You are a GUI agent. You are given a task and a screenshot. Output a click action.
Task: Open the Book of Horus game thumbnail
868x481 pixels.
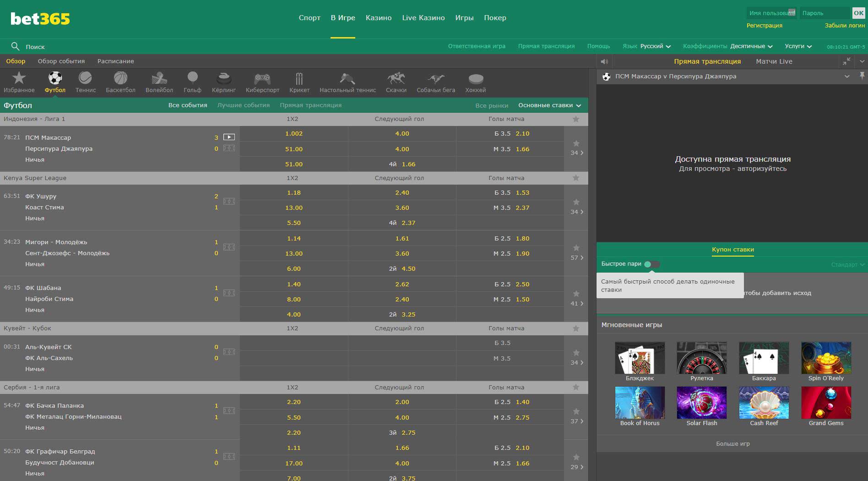pyautogui.click(x=640, y=403)
